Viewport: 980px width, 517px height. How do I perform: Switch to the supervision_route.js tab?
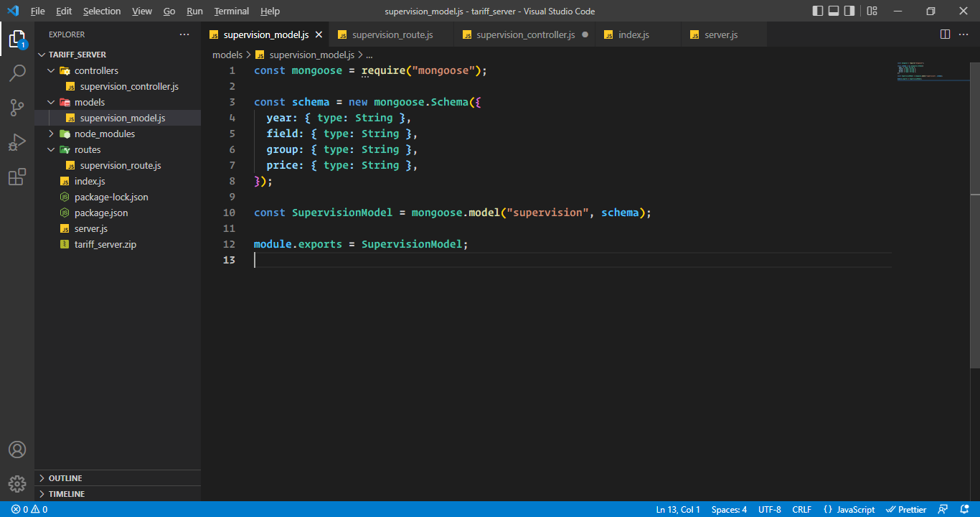coord(392,34)
